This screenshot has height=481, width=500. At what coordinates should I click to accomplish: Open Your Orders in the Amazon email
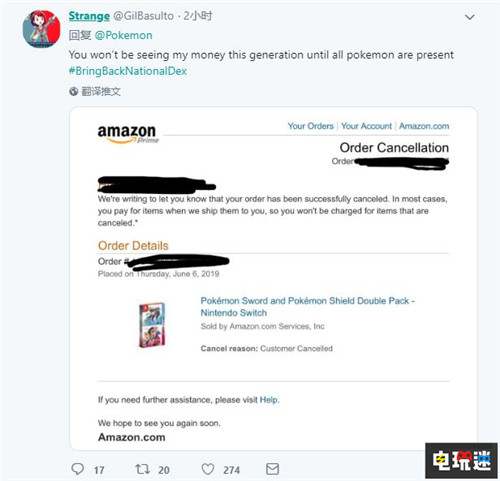click(x=311, y=126)
